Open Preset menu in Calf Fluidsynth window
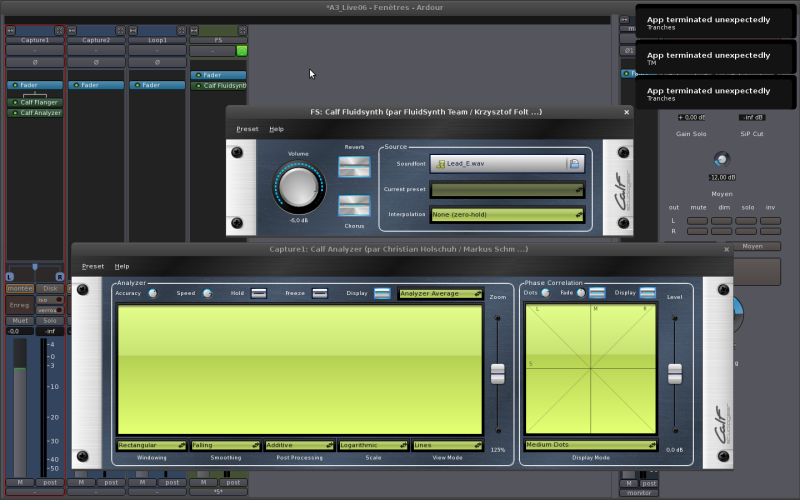This screenshot has width=800, height=500. click(247, 129)
